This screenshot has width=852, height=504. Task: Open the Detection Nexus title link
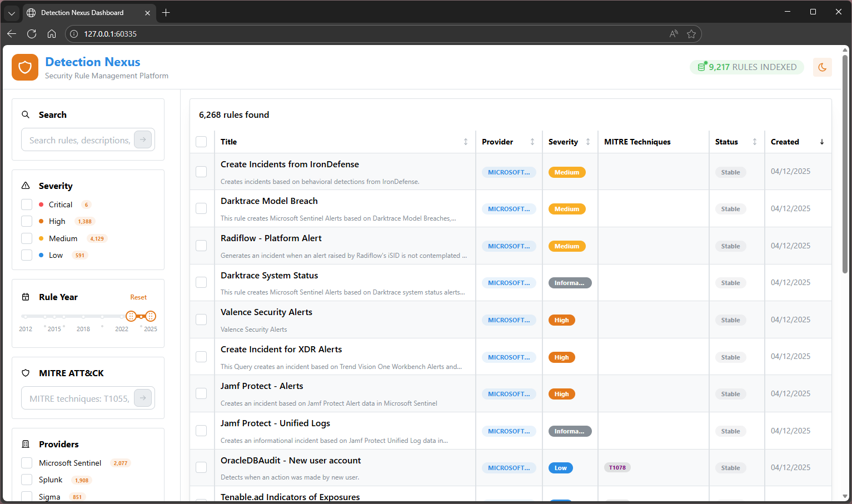93,62
